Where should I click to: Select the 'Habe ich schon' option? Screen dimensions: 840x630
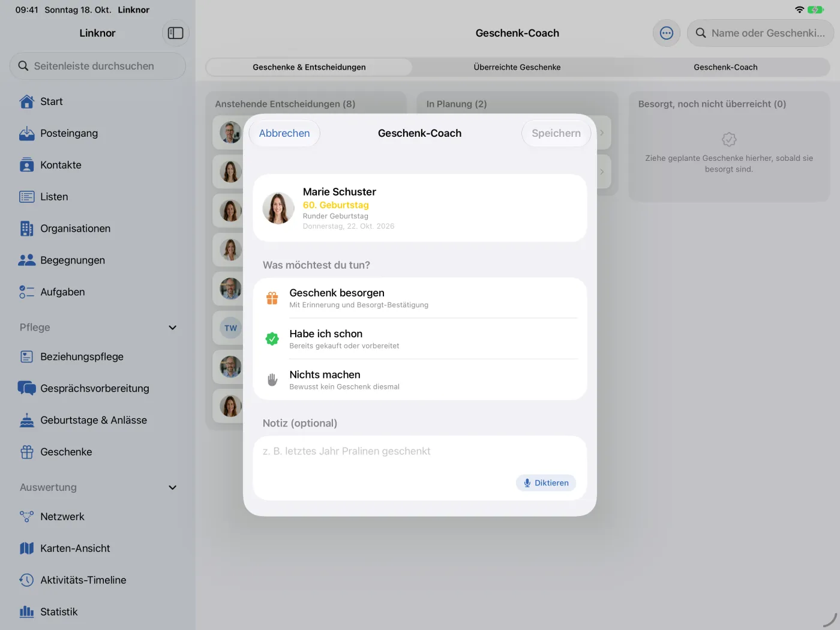[x=420, y=339]
